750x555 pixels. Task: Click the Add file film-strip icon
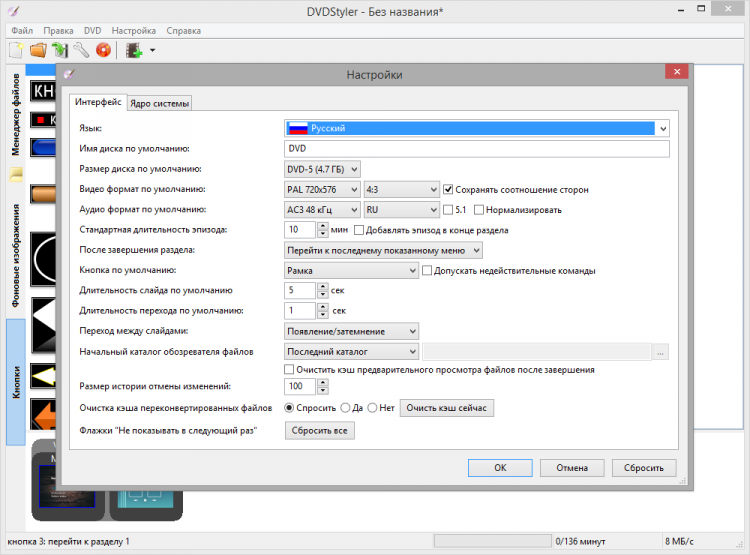click(134, 50)
